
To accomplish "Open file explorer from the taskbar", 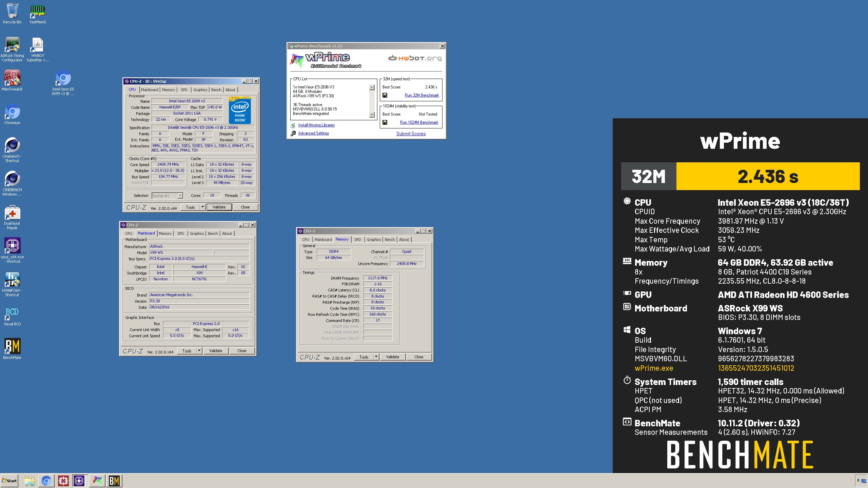I will coord(29,481).
